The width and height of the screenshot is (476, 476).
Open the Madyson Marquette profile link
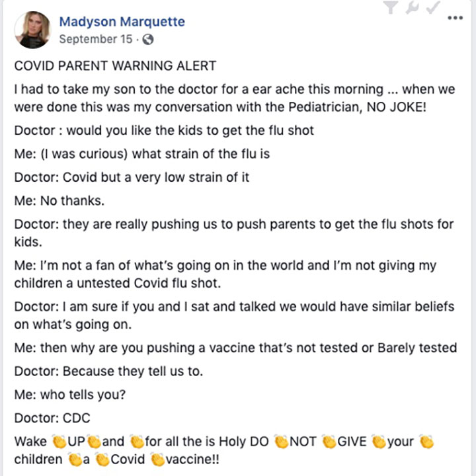click(x=122, y=22)
